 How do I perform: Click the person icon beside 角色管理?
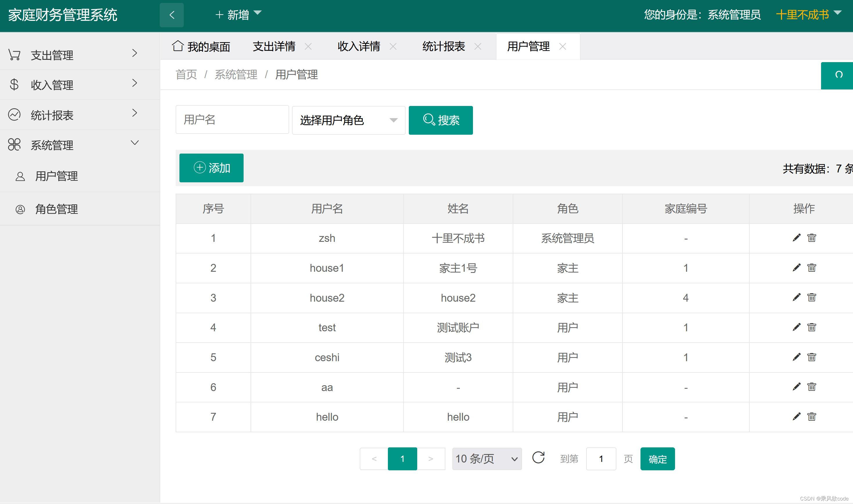click(x=20, y=209)
